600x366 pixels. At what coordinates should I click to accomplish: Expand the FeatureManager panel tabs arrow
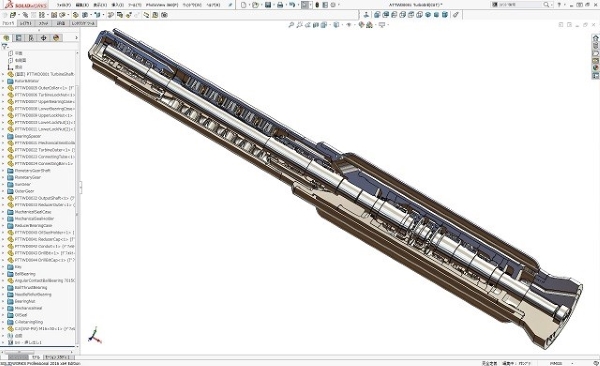76,38
